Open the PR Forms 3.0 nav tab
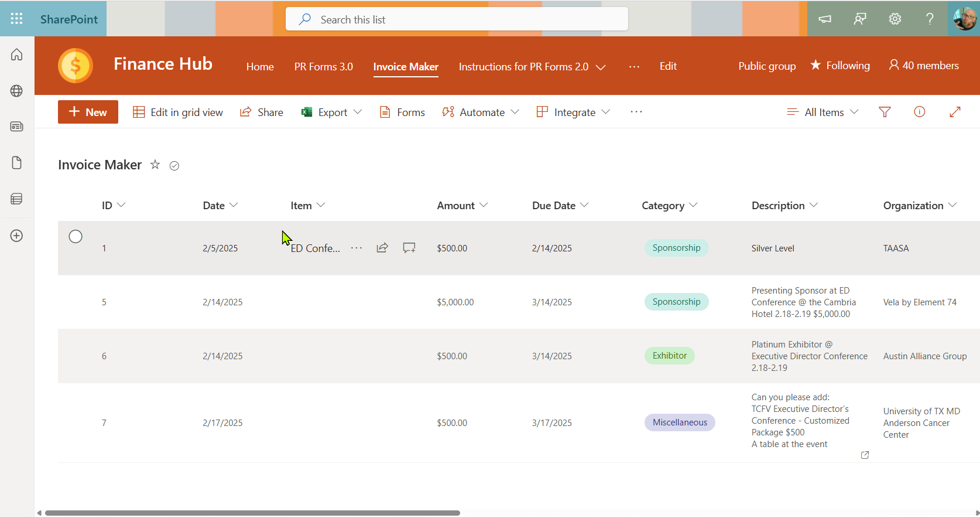980x518 pixels. pos(324,67)
